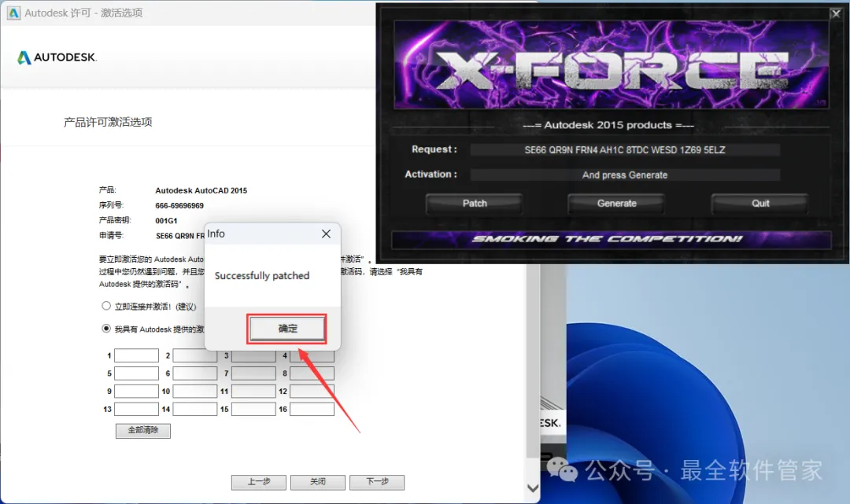
Task: Click activation code box number 9
Action: 137,392
